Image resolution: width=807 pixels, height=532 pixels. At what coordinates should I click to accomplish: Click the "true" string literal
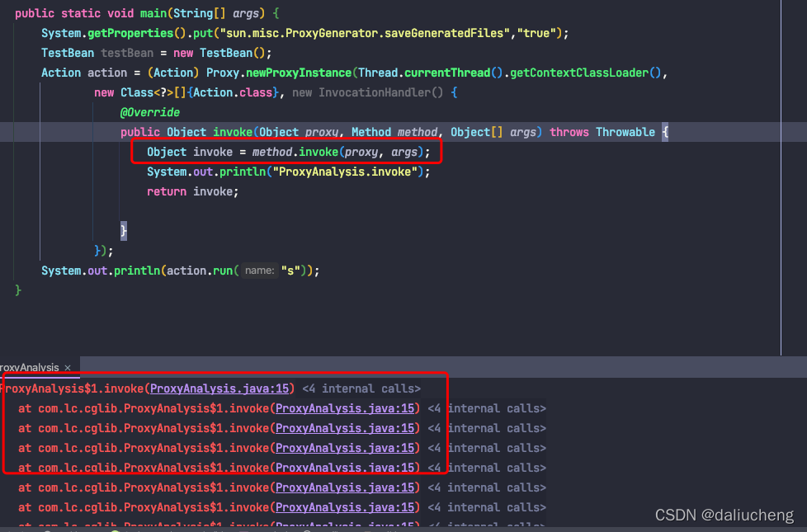pos(536,33)
